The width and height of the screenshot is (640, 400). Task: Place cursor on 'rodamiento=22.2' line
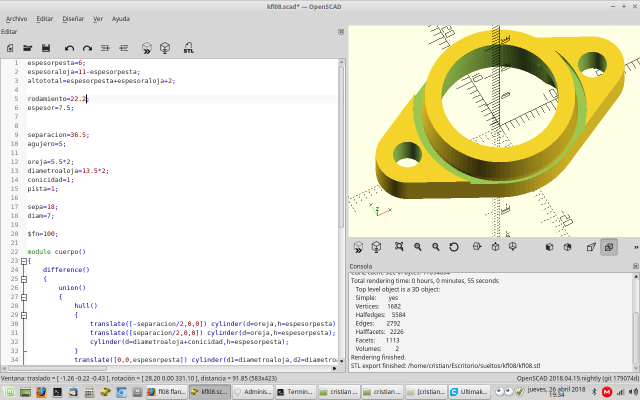pyautogui.click(x=57, y=99)
